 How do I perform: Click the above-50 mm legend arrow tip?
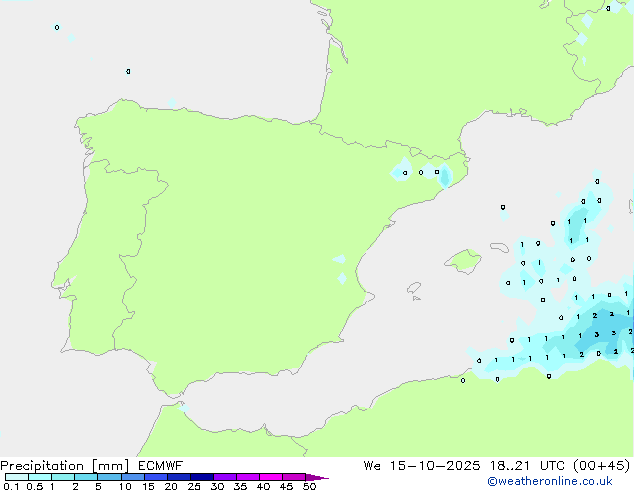[317, 477]
